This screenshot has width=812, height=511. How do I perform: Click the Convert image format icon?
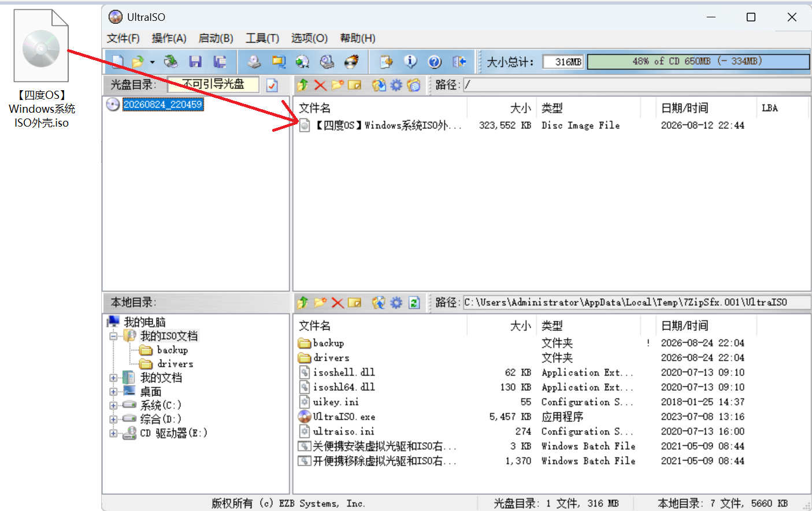coord(279,62)
